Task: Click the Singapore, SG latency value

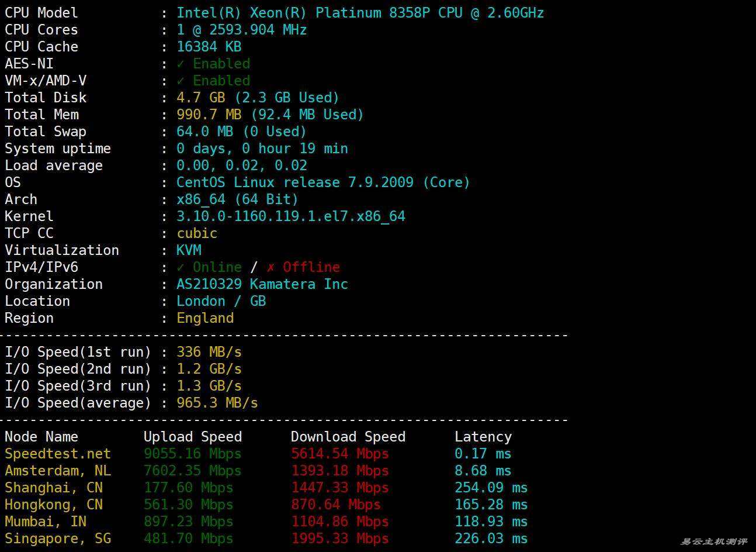Action: pyautogui.click(x=491, y=539)
